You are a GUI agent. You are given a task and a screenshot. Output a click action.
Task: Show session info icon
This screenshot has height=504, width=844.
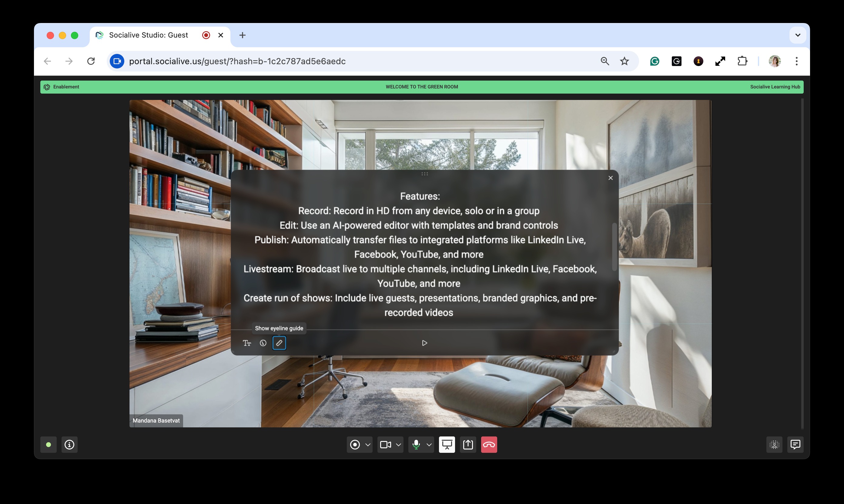coord(69,445)
